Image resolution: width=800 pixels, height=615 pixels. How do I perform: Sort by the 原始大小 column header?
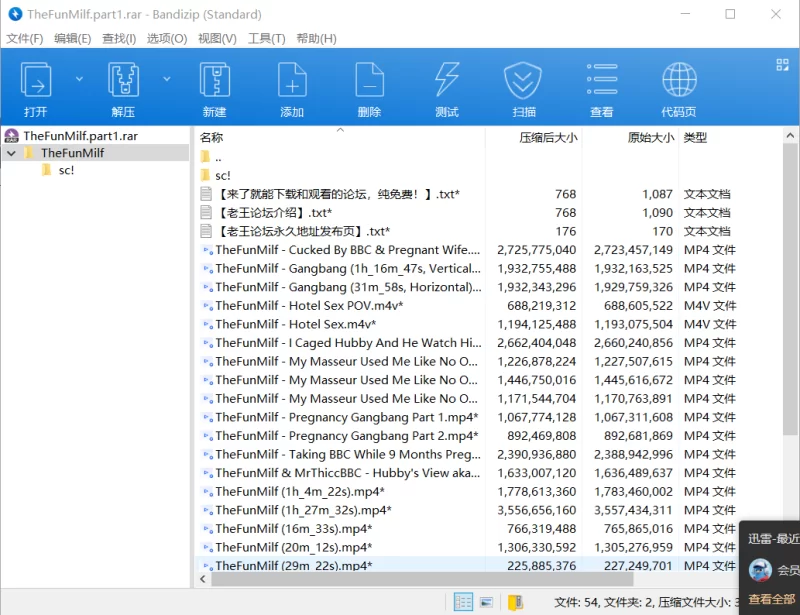click(651, 137)
